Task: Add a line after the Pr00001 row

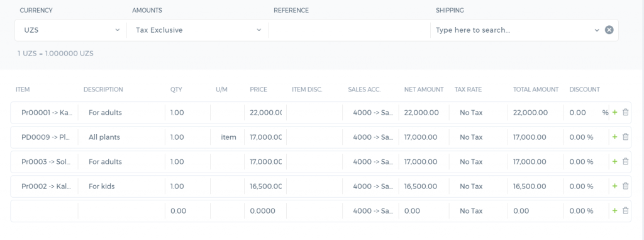Action: click(x=614, y=112)
